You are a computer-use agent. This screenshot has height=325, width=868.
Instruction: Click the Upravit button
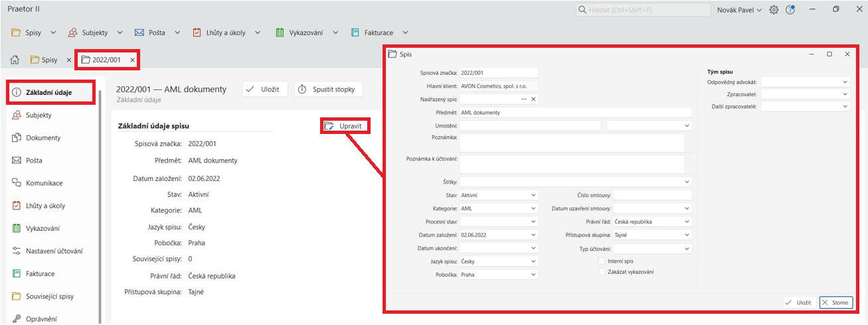[345, 126]
